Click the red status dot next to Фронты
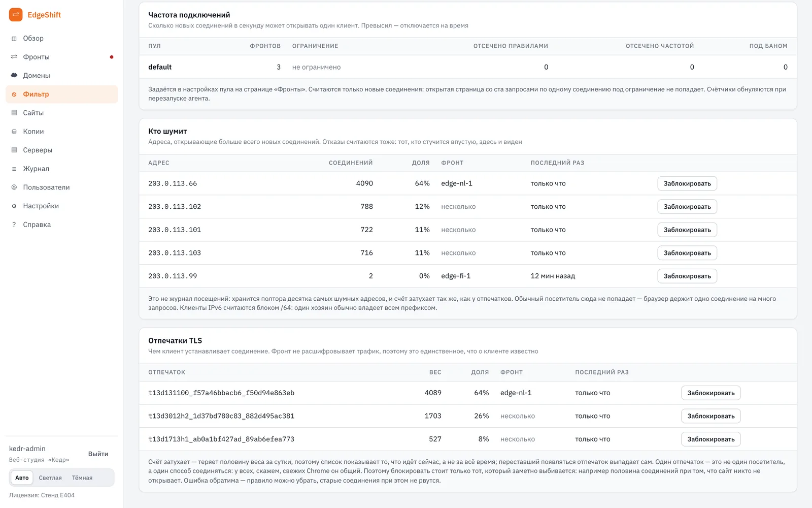Viewport: 812px width, 508px height. [112, 57]
